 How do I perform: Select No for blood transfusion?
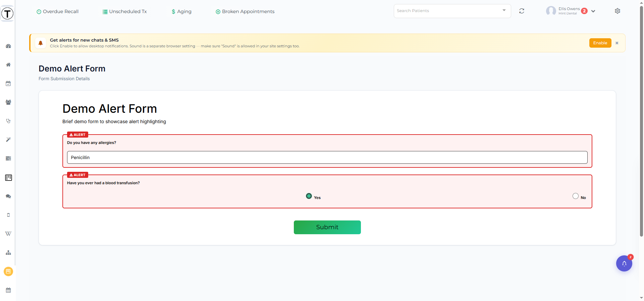pos(576,196)
